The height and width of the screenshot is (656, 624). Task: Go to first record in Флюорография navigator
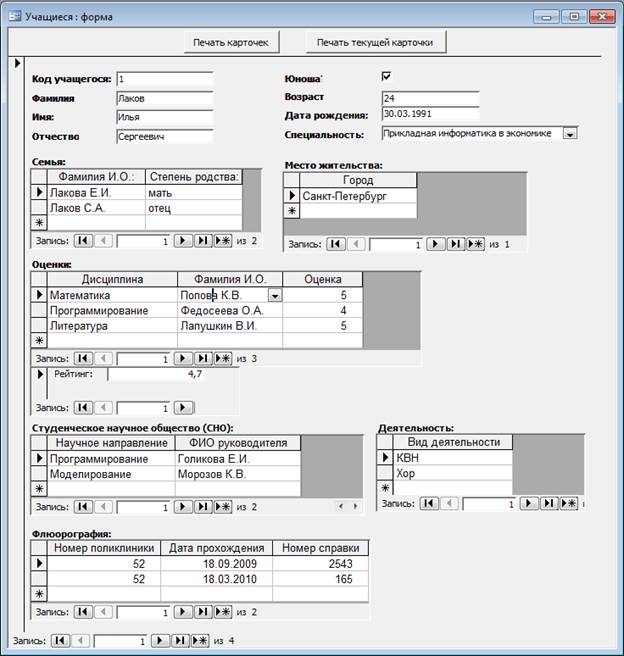83,612
